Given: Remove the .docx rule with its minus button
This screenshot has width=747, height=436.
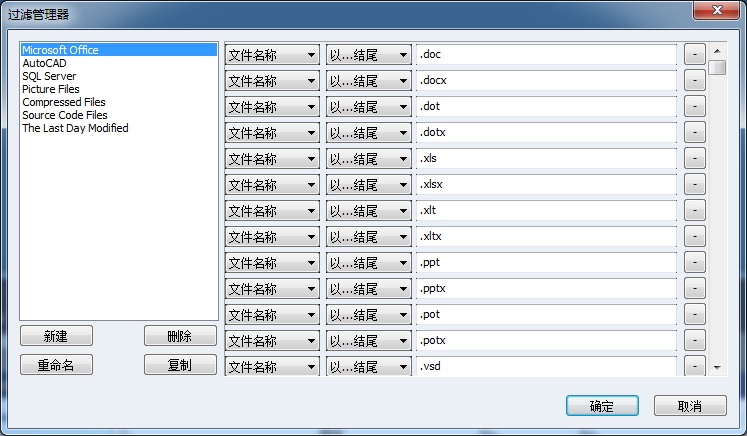Looking at the screenshot, I should point(695,81).
